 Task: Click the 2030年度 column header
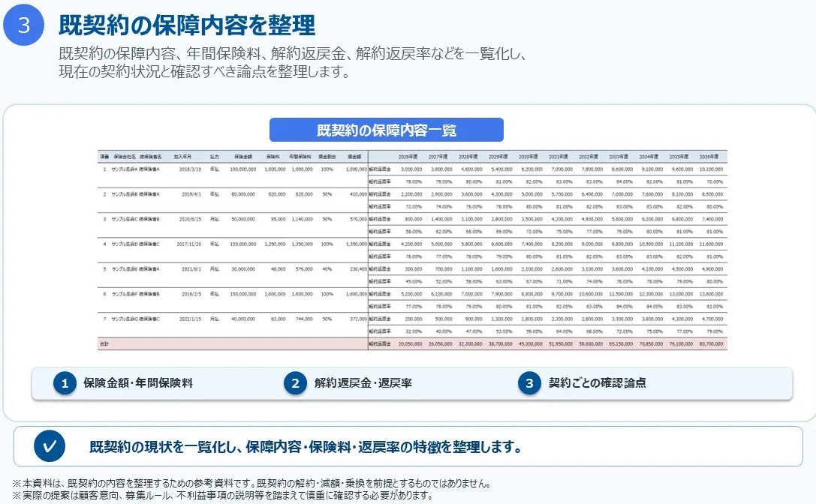(x=528, y=157)
